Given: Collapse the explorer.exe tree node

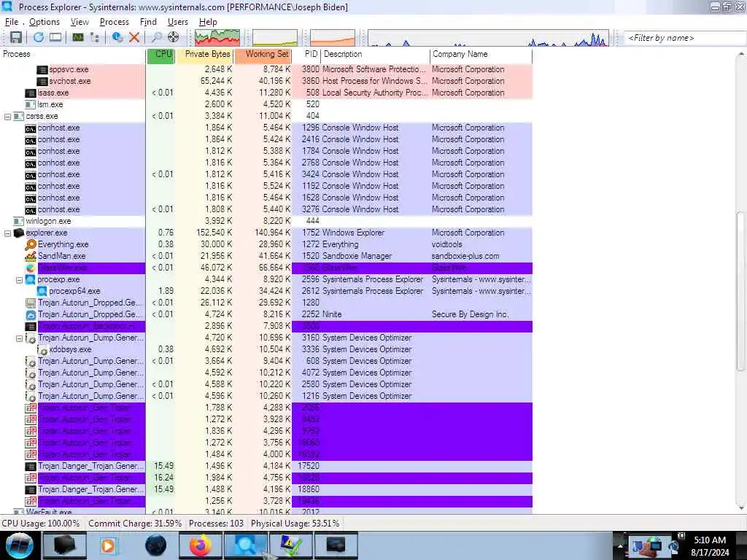Looking at the screenshot, I should (x=7, y=233).
